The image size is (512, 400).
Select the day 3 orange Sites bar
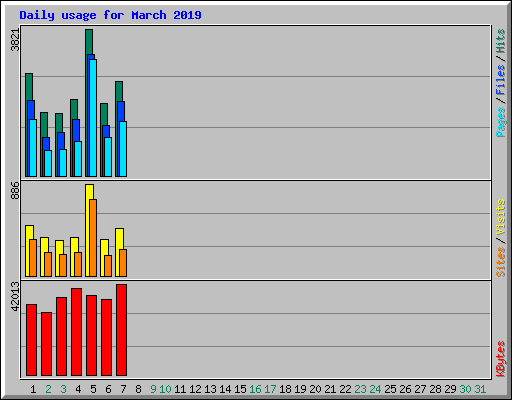[x=63, y=266]
